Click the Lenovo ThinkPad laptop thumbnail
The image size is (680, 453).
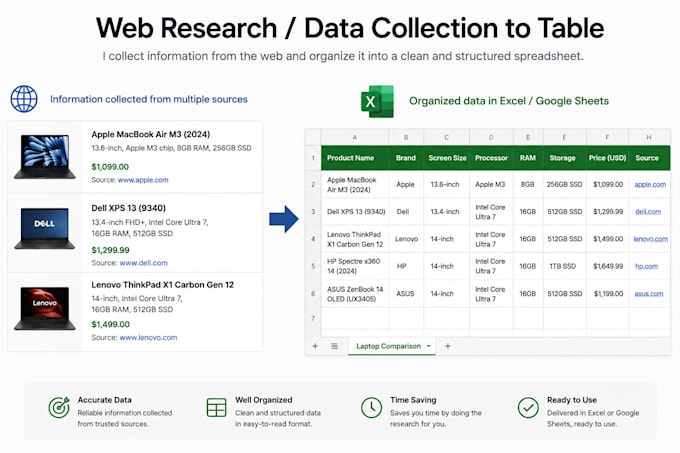coord(45,308)
